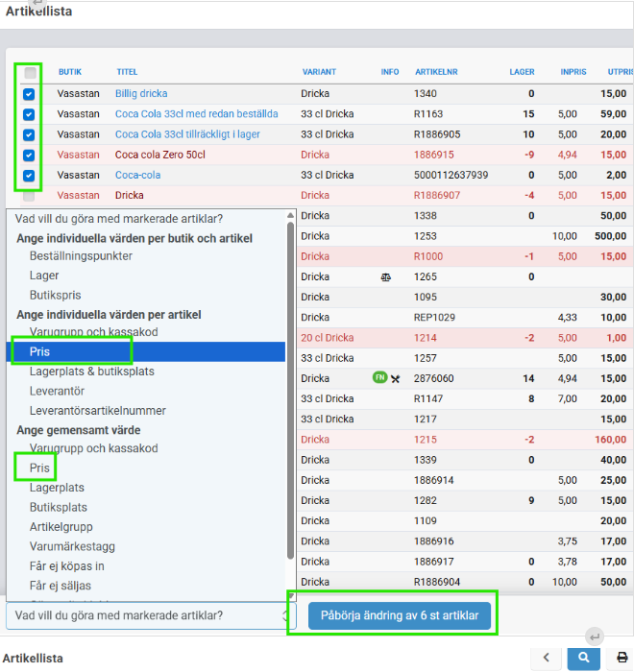Open the Coca-cola article link

pos(137,176)
